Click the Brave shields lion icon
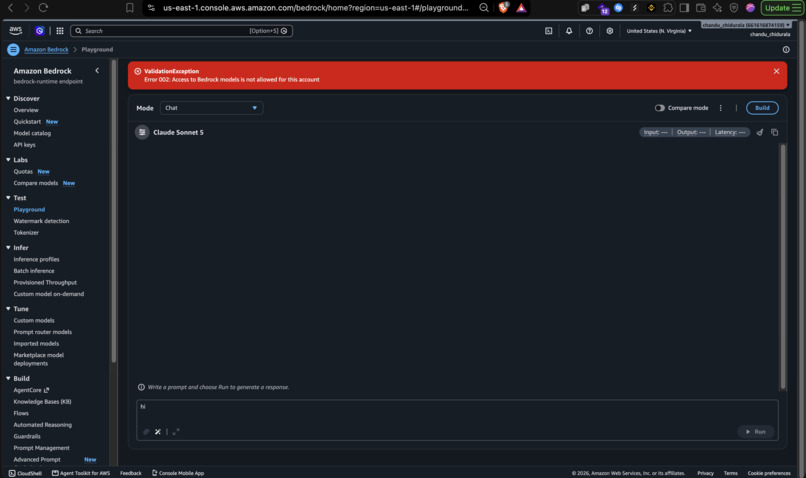806x478 pixels. [504, 8]
